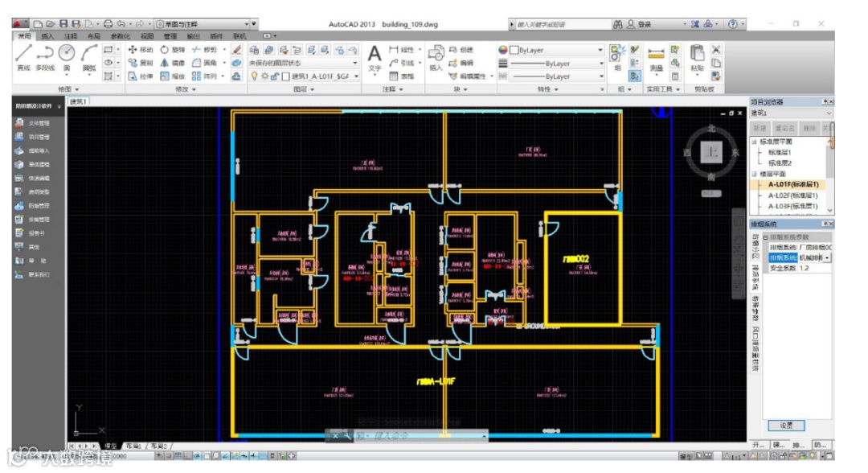The height and width of the screenshot is (473, 868).
Task: Toggle the layer sun freeze/thaw icon
Action: coord(264,76)
